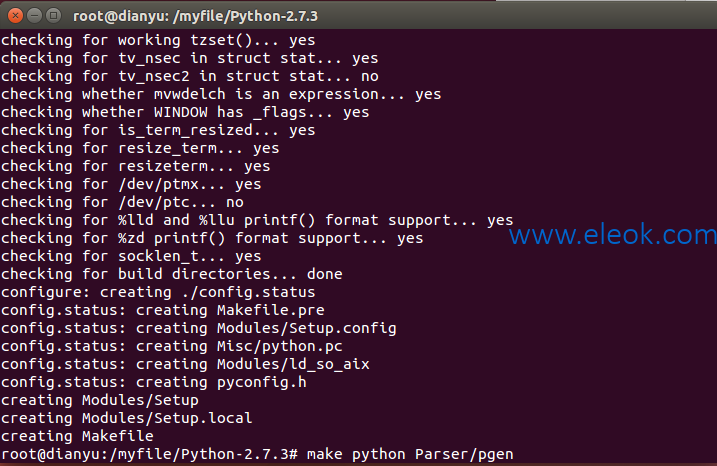Click line 'checking for resizeterm... yes'

click(x=136, y=166)
